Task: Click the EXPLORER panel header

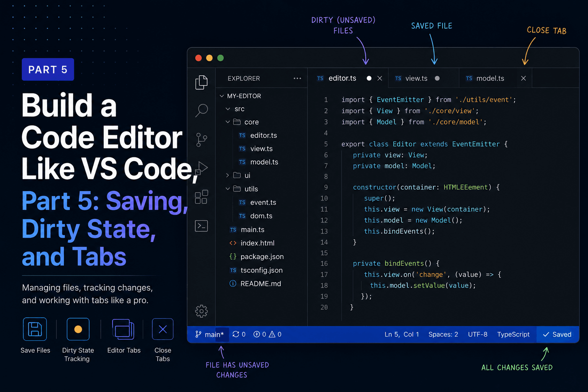Action: [x=243, y=78]
